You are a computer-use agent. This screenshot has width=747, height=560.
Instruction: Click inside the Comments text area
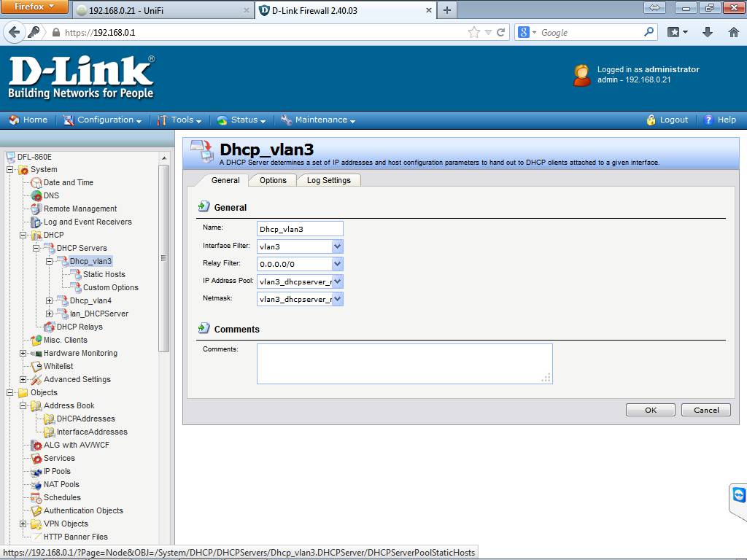(x=404, y=364)
